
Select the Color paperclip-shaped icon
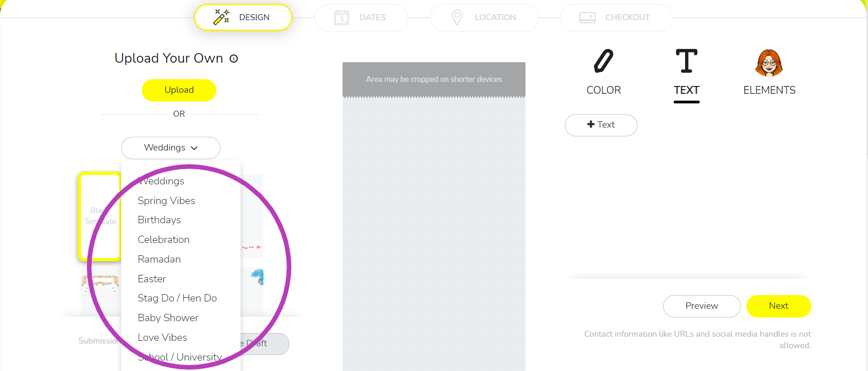coord(603,61)
